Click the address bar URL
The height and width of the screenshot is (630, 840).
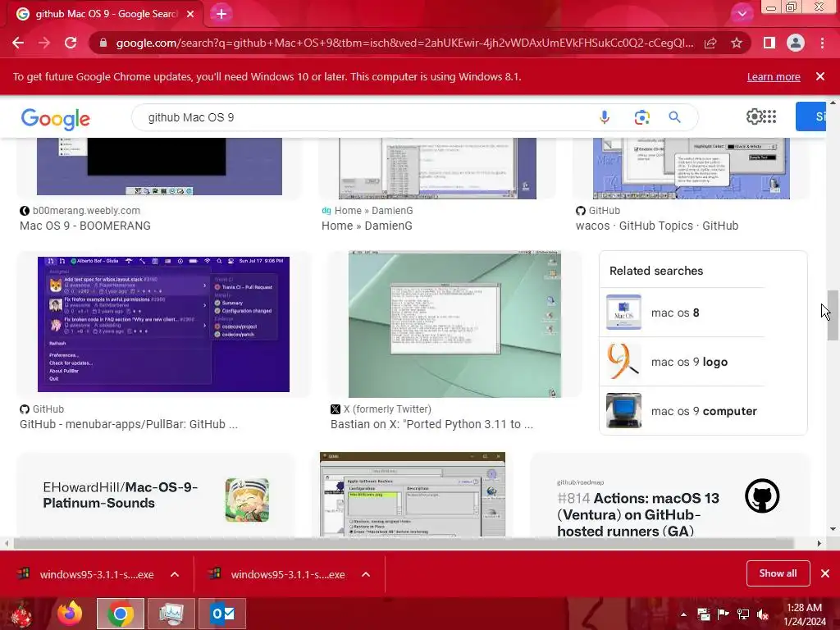(404, 43)
